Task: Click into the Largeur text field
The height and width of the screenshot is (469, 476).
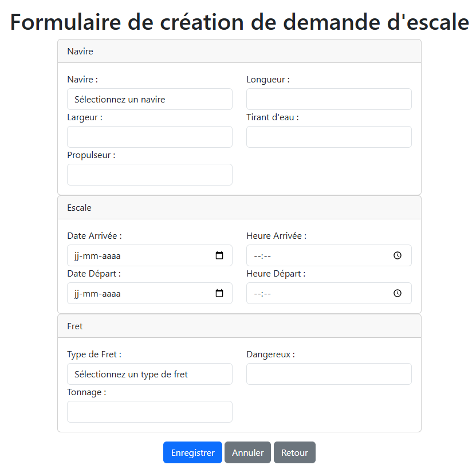Action: pyautogui.click(x=150, y=137)
